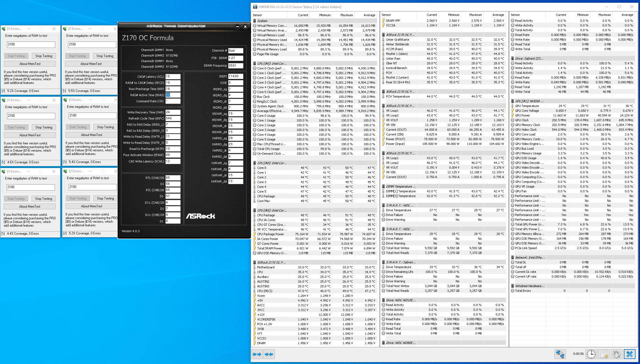Image resolution: width=640 pixels, height=364 pixels.
Task: Click the icon beside Bus Clock row
Action: coord(255,97)
